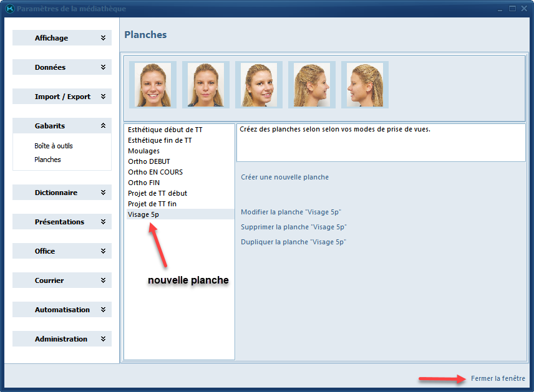Open the Import / Export section
The width and height of the screenshot is (534, 392).
[x=62, y=97]
